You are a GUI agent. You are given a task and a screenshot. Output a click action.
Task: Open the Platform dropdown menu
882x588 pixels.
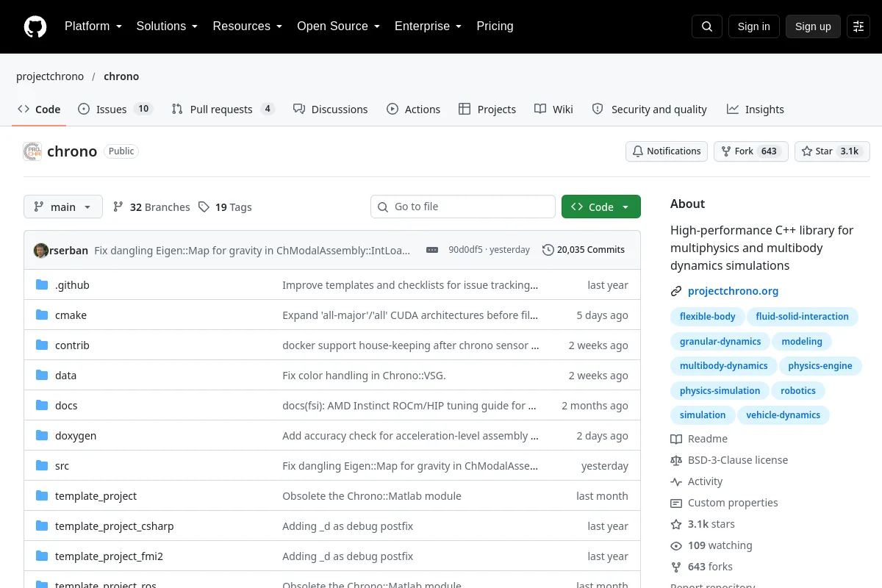(93, 26)
